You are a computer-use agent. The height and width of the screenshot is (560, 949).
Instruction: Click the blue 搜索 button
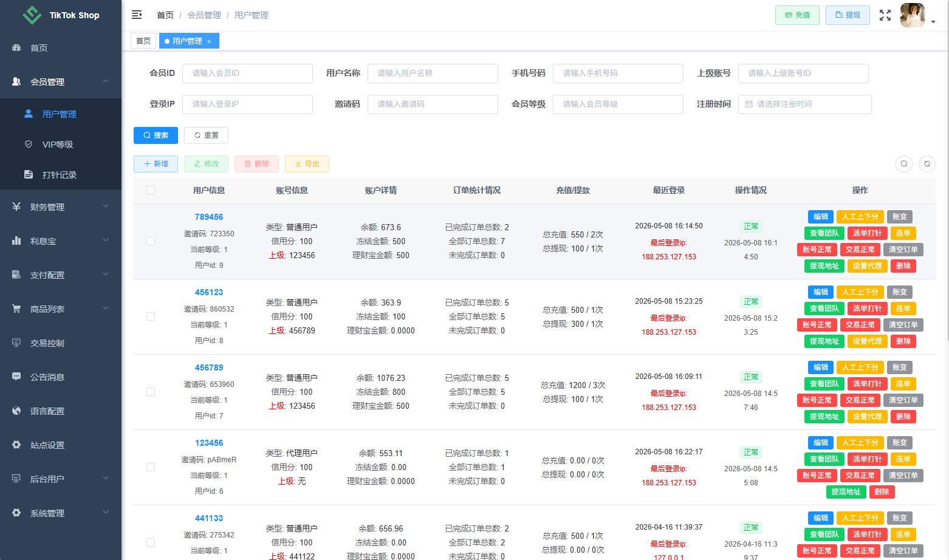pyautogui.click(x=156, y=135)
